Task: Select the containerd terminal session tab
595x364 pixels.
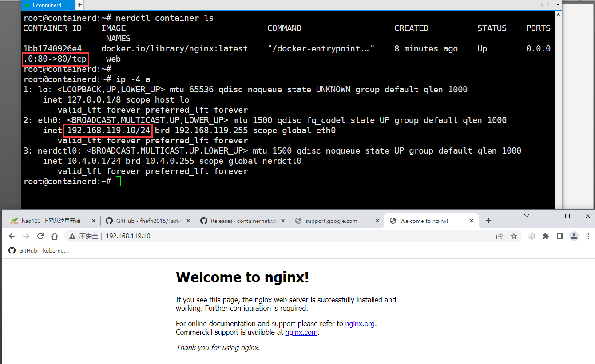Action: click(x=47, y=5)
